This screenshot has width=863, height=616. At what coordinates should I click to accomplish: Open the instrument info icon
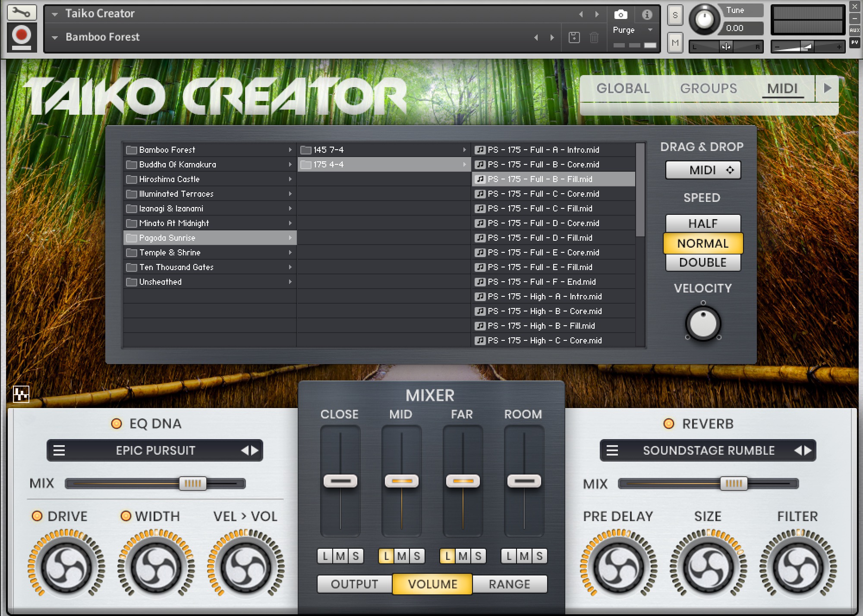[646, 15]
